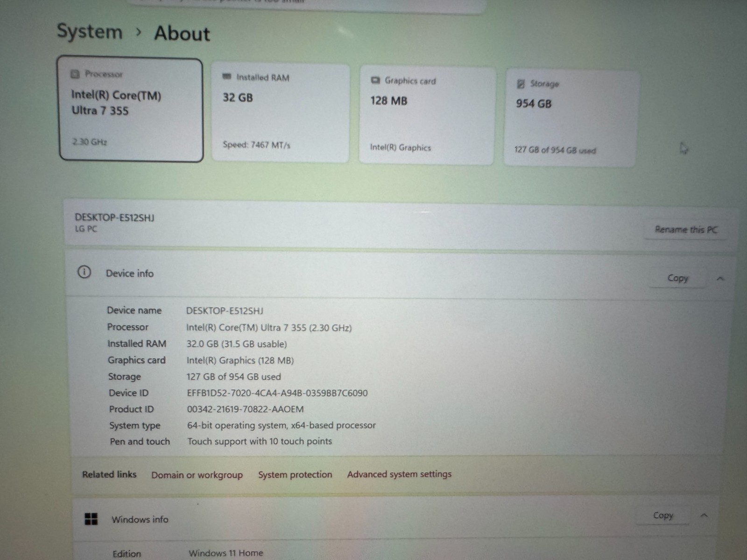The image size is (747, 560).
Task: Click the Processor value Intel(R) Core(TM) Ultra 7 355
Action: (269, 328)
